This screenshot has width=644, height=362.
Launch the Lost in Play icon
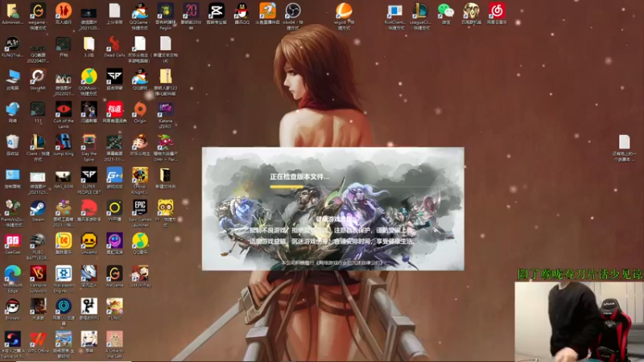139,274
